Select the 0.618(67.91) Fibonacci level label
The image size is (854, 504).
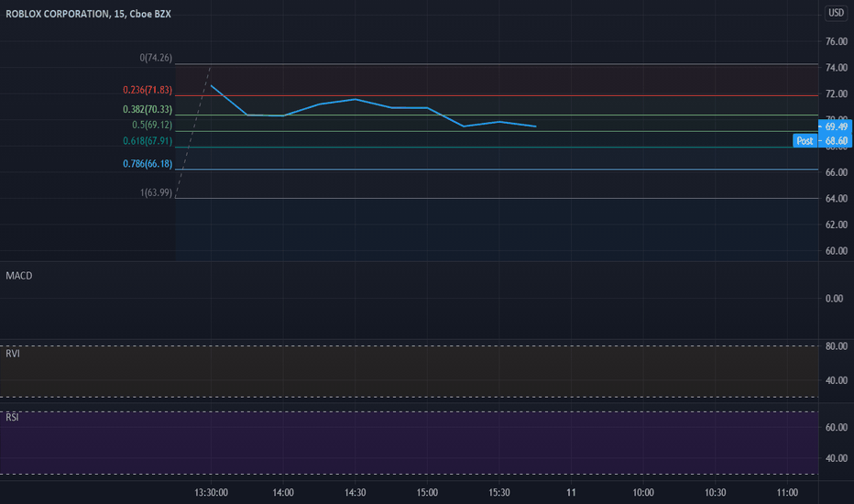pyautogui.click(x=147, y=141)
